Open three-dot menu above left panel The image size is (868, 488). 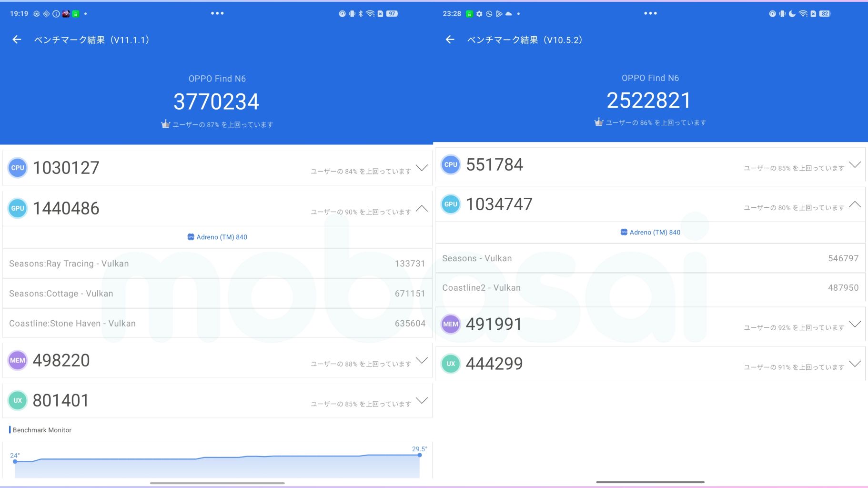pos(217,13)
